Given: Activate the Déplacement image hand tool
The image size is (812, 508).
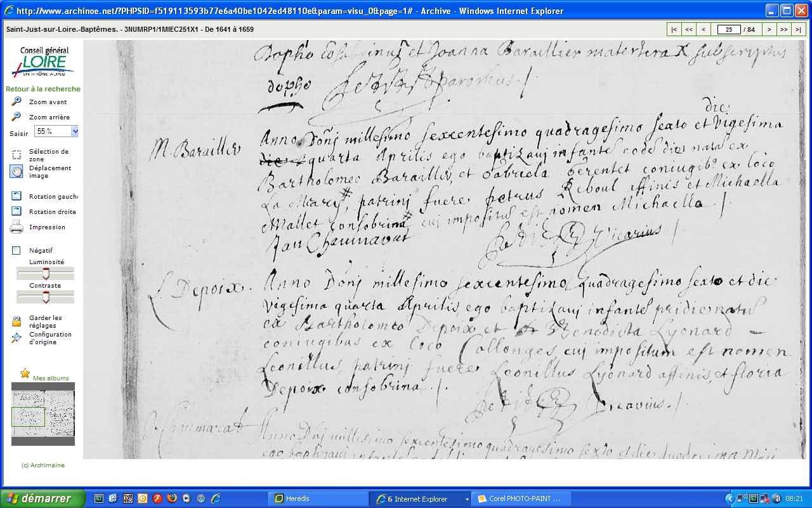Looking at the screenshot, I should click(16, 171).
